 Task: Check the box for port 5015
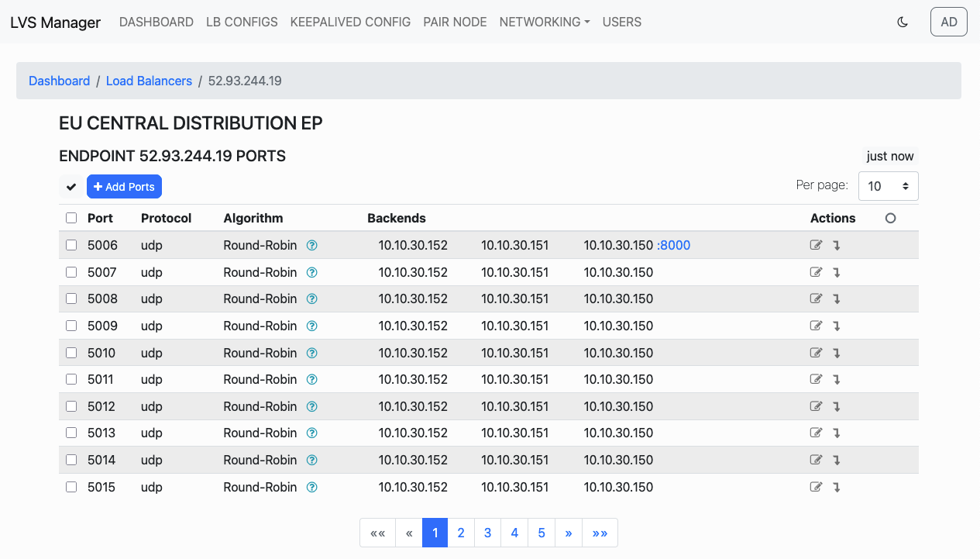click(x=71, y=487)
